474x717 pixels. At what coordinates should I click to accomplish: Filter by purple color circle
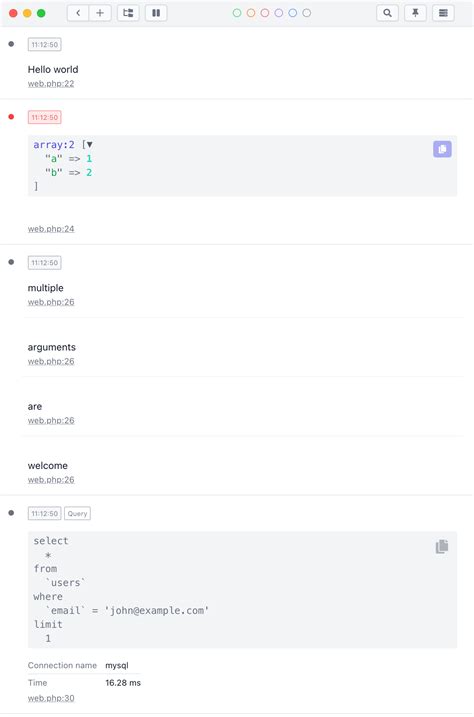coord(279,13)
